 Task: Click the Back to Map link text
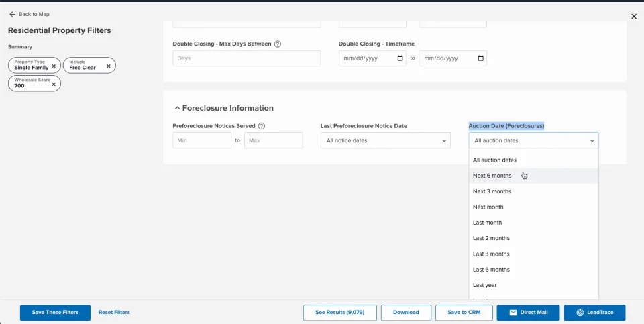click(x=34, y=14)
